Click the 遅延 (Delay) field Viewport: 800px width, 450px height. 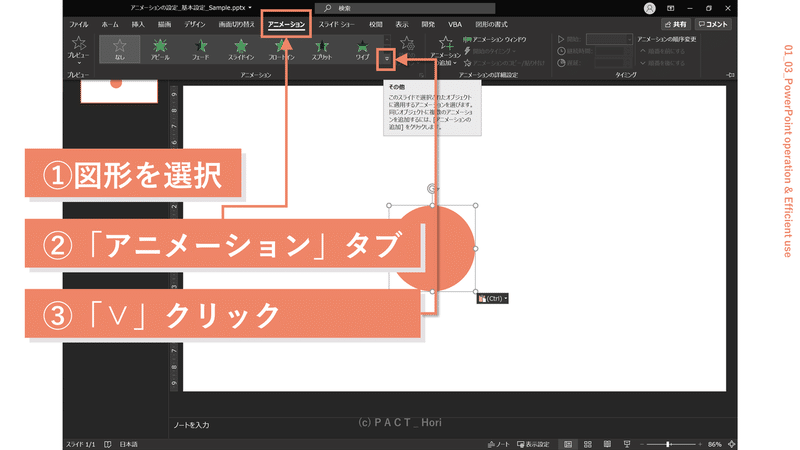point(613,63)
